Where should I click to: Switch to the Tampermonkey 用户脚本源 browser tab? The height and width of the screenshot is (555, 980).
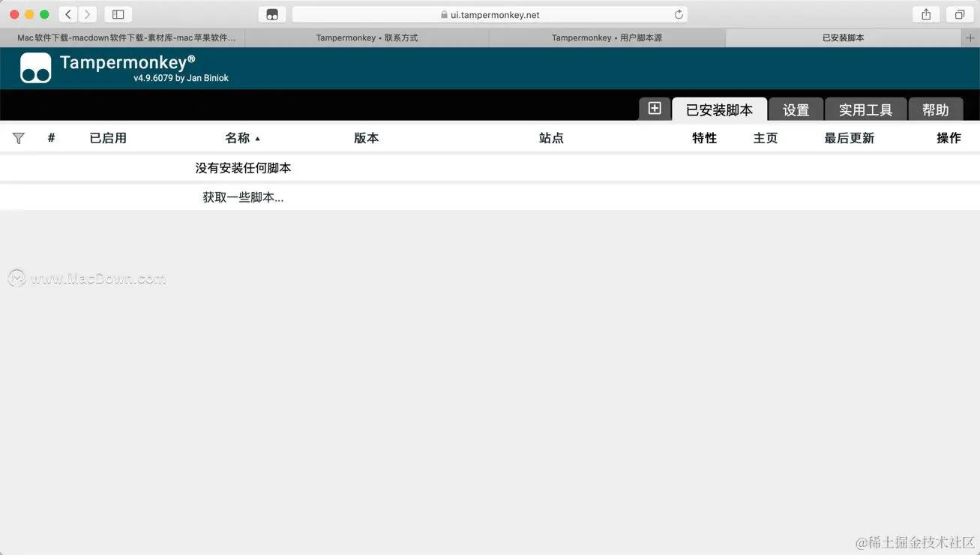coord(607,37)
